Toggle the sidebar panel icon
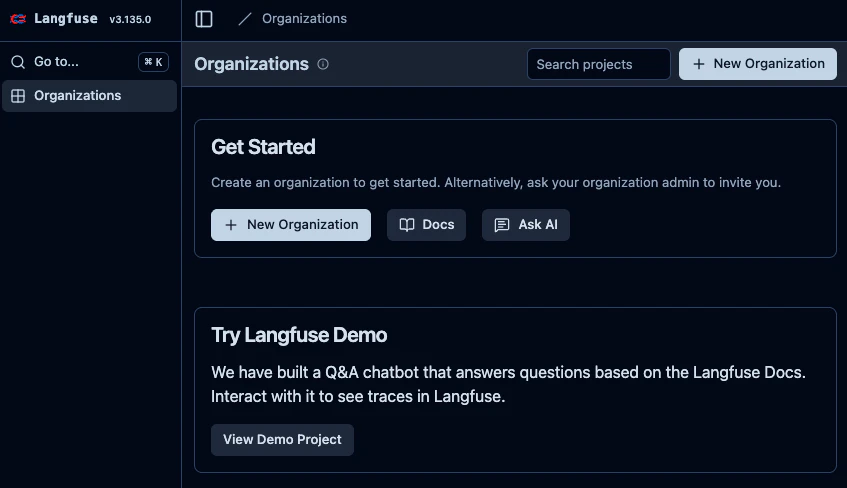Image resolution: width=847 pixels, height=488 pixels. click(x=204, y=19)
